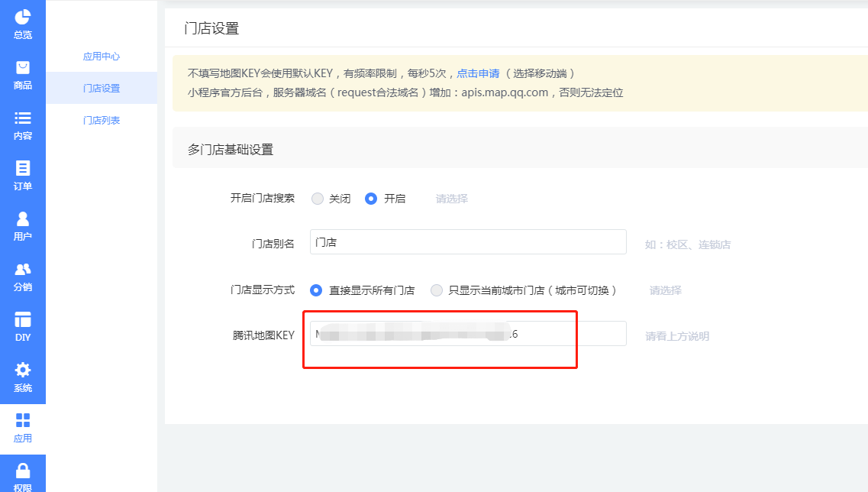Select the 关闭 radio to disable store search
The height and width of the screenshot is (492, 868).
318,198
